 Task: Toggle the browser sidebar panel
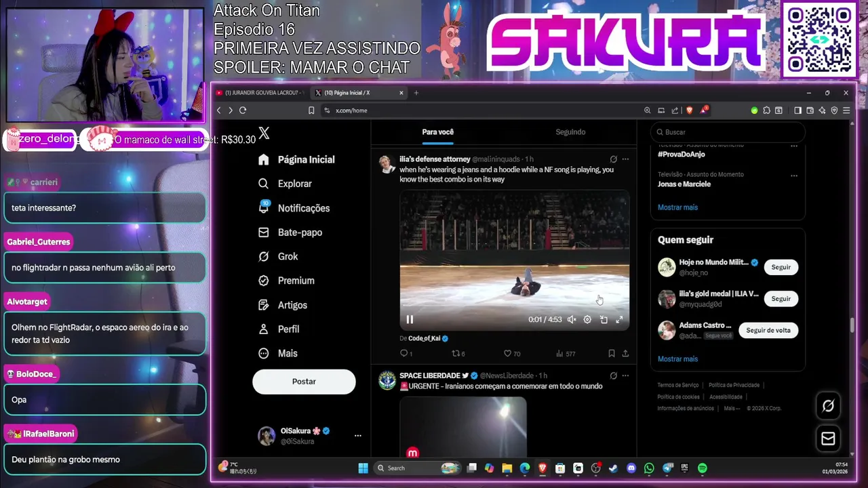click(x=797, y=110)
